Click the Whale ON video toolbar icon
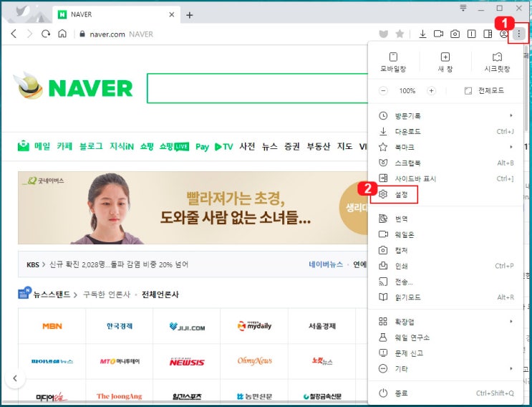This screenshot has height=407, width=532. [x=438, y=34]
